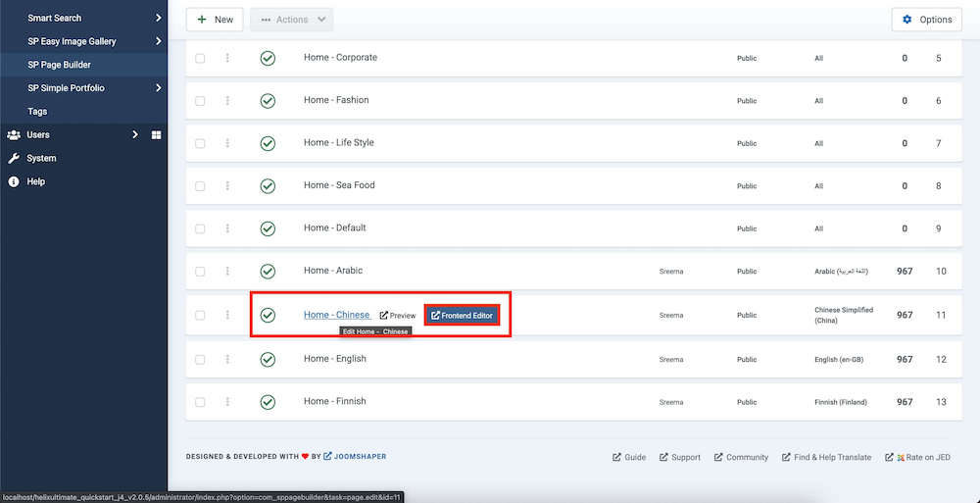Click the Users dashboard grid icon
This screenshot has width=980, height=503.
pyautogui.click(x=156, y=134)
